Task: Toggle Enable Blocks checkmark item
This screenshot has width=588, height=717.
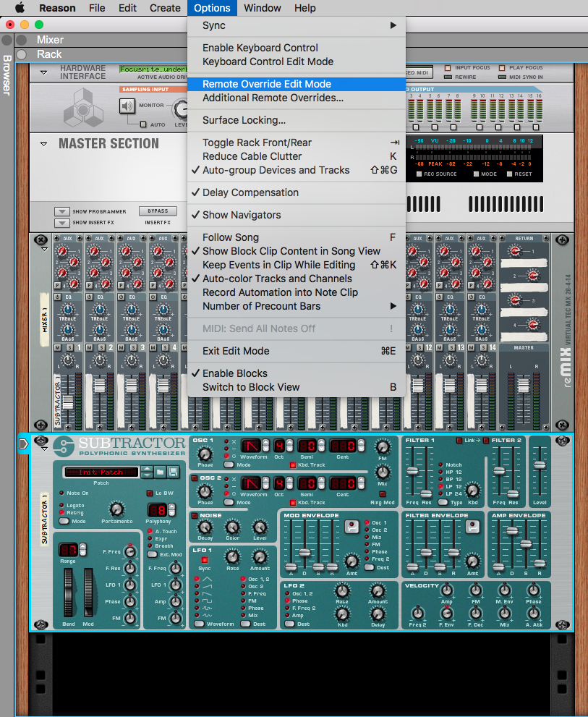Action: pos(297,373)
